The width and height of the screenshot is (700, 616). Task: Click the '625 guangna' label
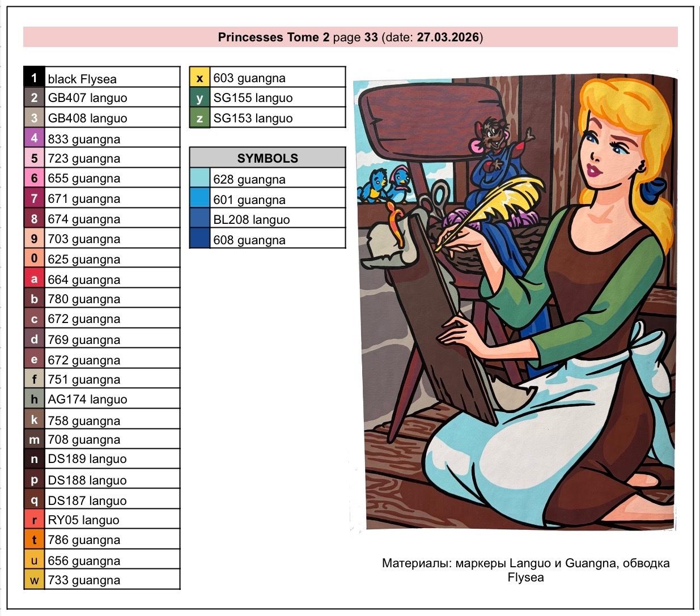pos(84,259)
